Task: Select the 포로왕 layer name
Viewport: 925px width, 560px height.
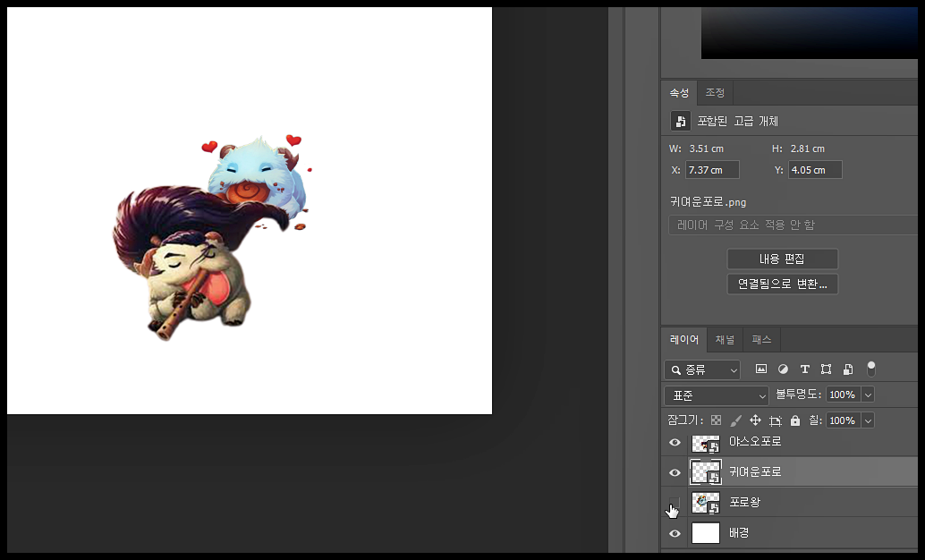Action: point(744,502)
